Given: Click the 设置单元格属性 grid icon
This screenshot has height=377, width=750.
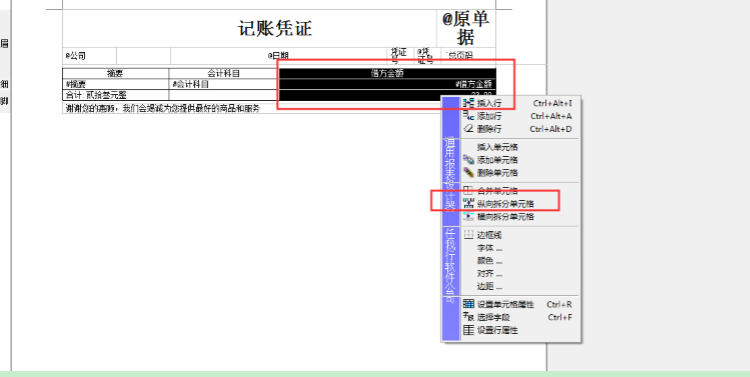Looking at the screenshot, I should pos(469,304).
